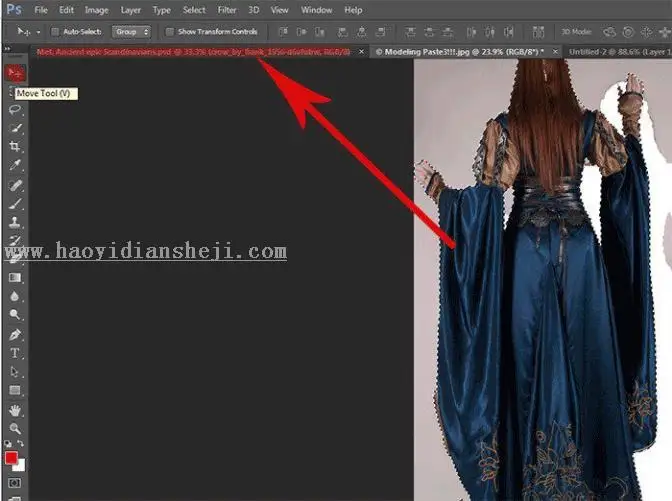
Task: Close the red-highlighted .psd document tab
Action: click(x=361, y=52)
